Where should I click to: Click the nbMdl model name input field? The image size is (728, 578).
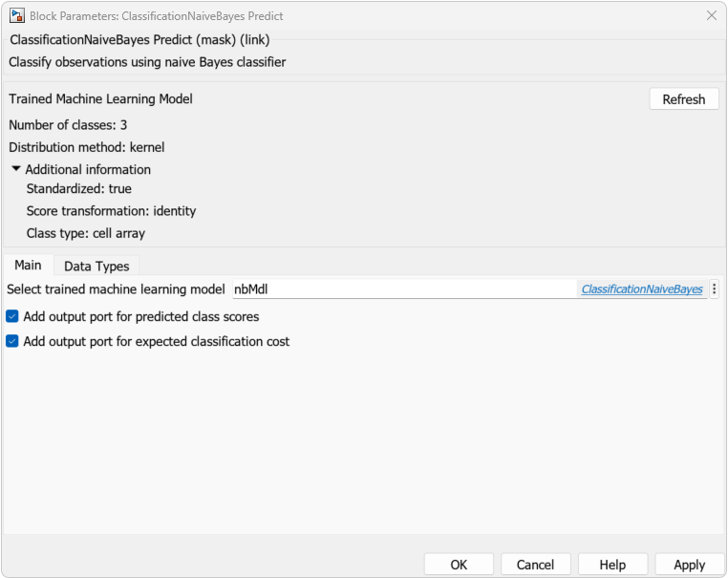(401, 289)
